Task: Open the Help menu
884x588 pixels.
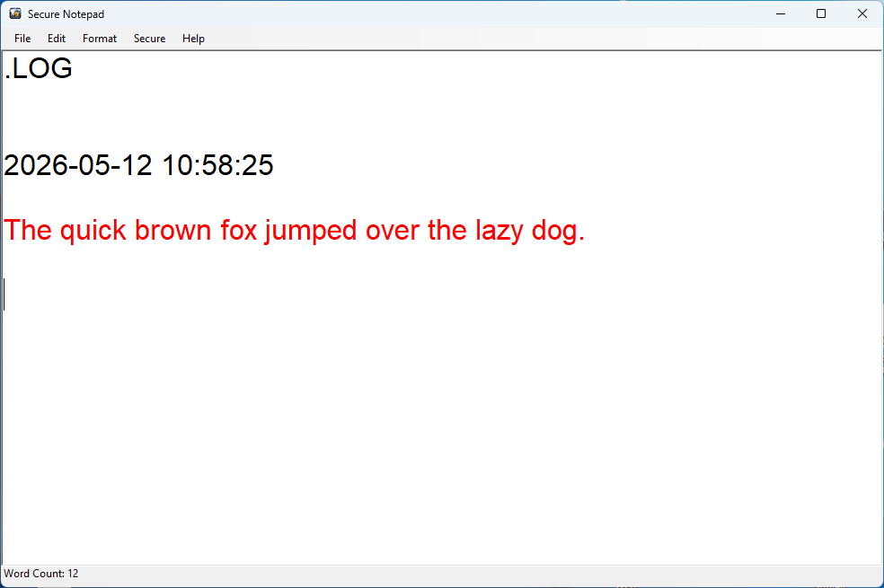Action: coord(193,39)
